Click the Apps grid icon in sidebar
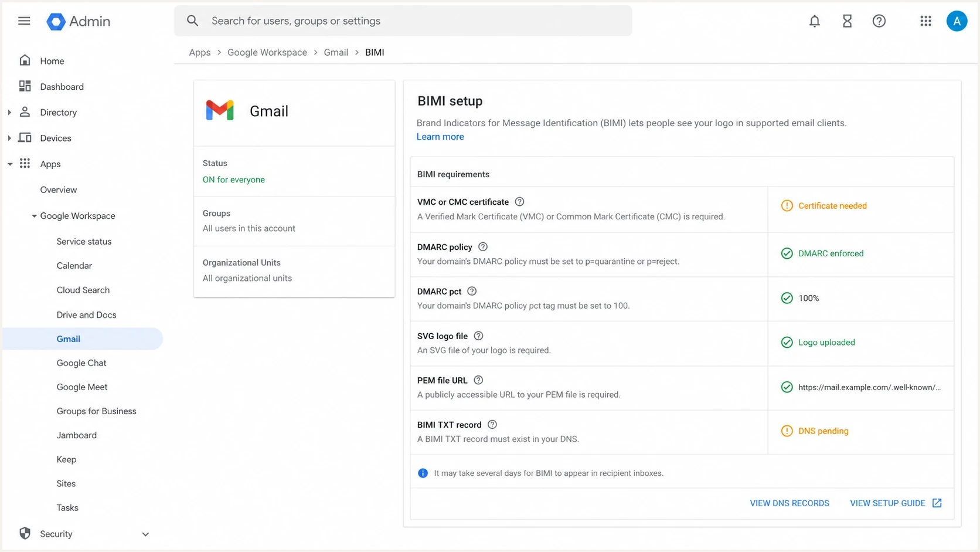Image resolution: width=980 pixels, height=552 pixels. click(x=25, y=164)
